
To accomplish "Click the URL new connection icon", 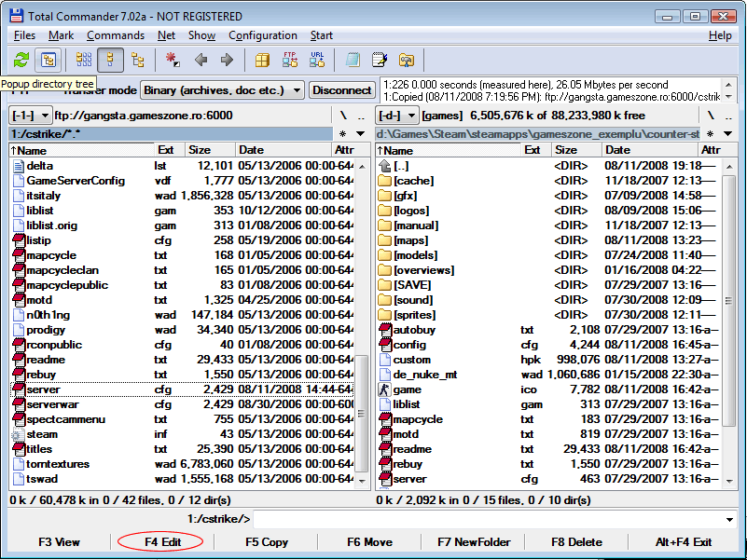I will [x=317, y=60].
